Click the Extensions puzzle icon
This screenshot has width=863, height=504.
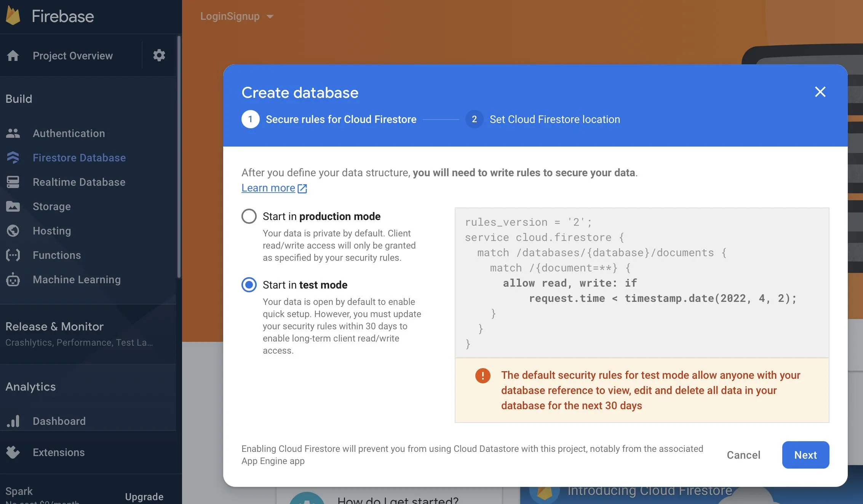point(13,452)
